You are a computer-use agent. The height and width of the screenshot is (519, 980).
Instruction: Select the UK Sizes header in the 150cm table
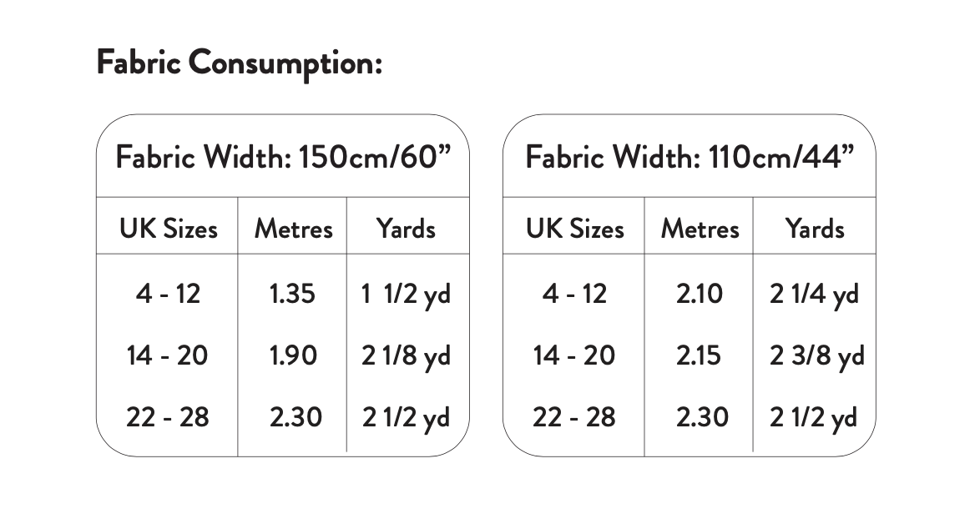pyautogui.click(x=168, y=229)
